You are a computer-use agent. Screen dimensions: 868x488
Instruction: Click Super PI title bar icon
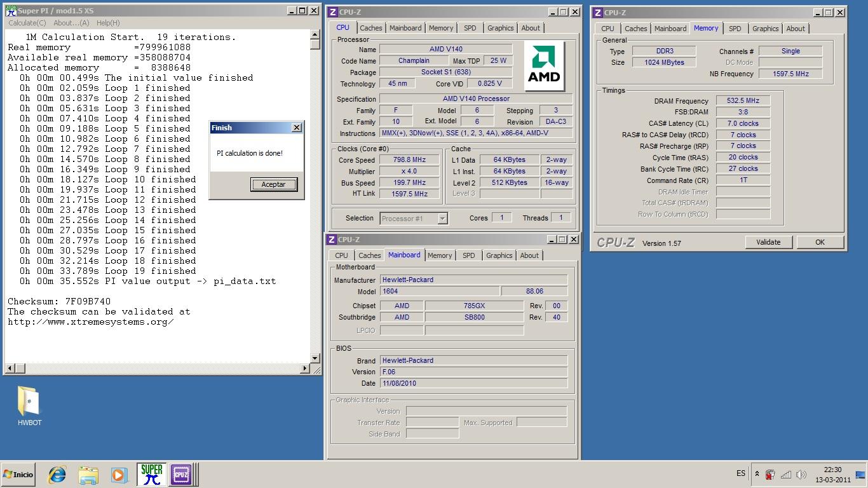point(11,10)
